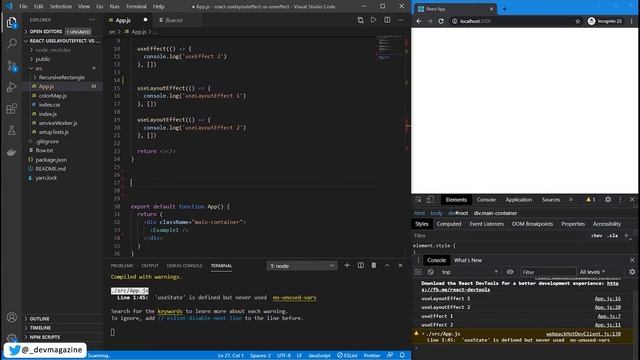Screen dimensions: 640x360
Task: Expand the Outline section
Action: click(40, 318)
